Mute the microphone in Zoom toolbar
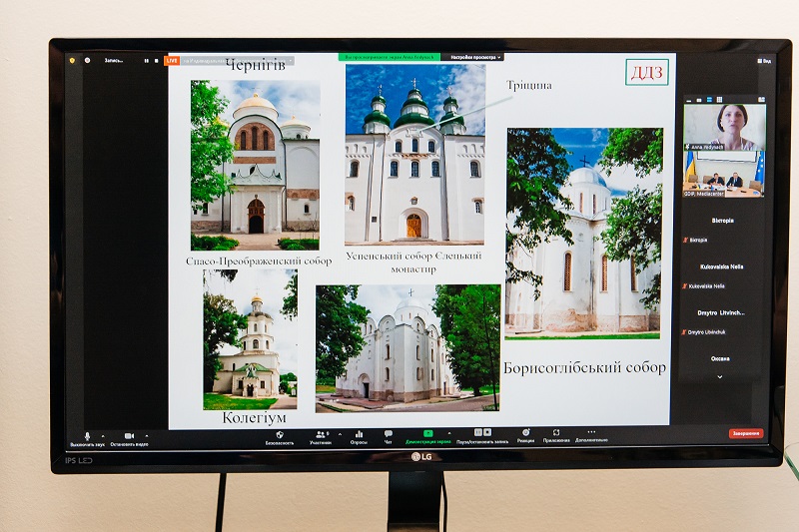799x532 pixels. click(87, 436)
